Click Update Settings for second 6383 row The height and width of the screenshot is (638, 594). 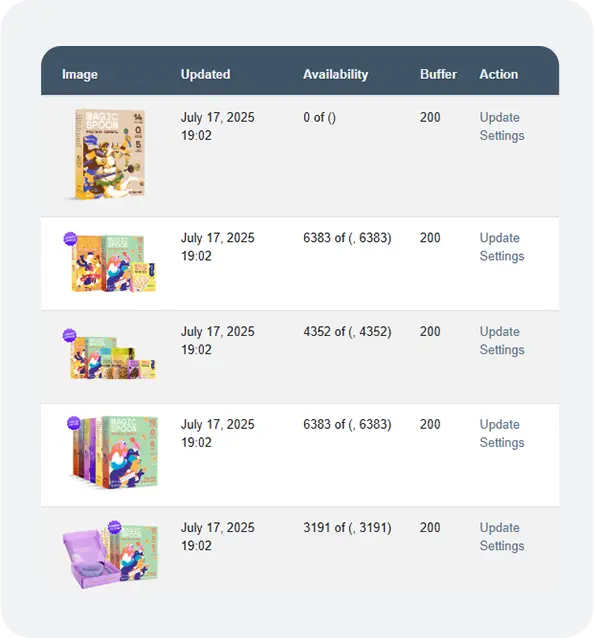click(x=502, y=433)
